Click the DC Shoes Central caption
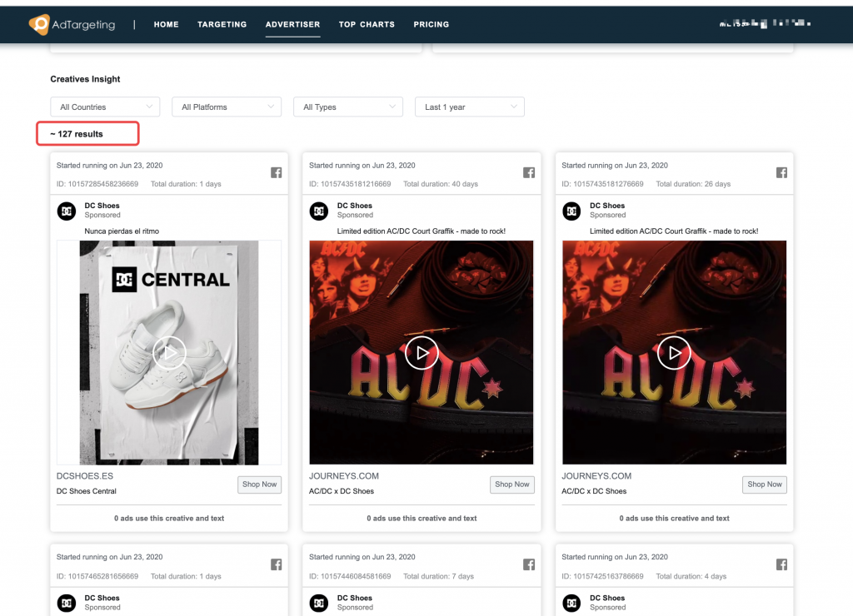 click(x=87, y=491)
